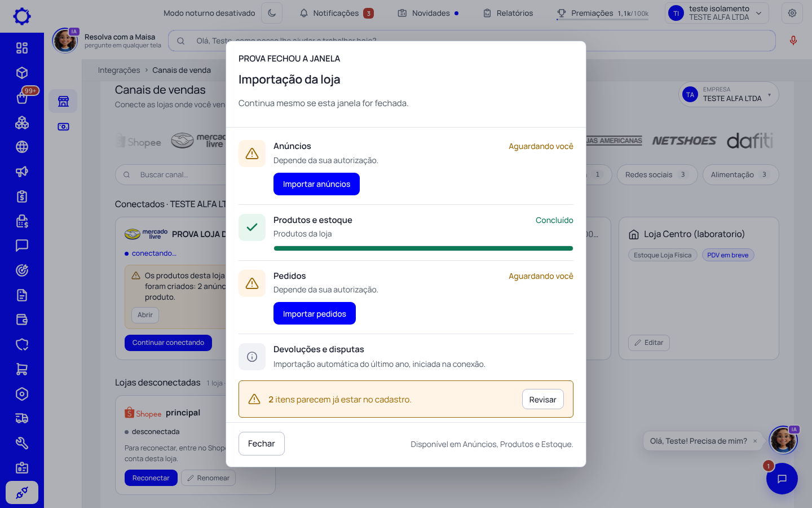The image size is (812, 508).
Task: Go to Integrações breadcrumb link
Action: pos(119,70)
